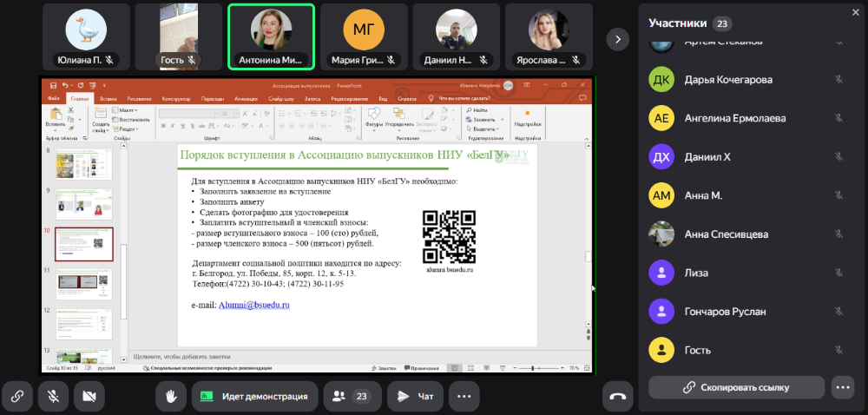Switch to Рисование ribbon tab

[x=140, y=99]
